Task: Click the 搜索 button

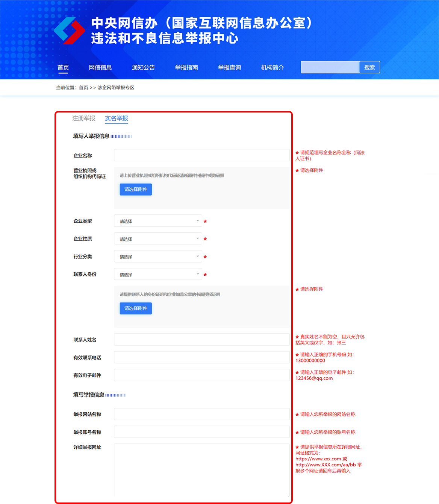Action: [x=369, y=67]
